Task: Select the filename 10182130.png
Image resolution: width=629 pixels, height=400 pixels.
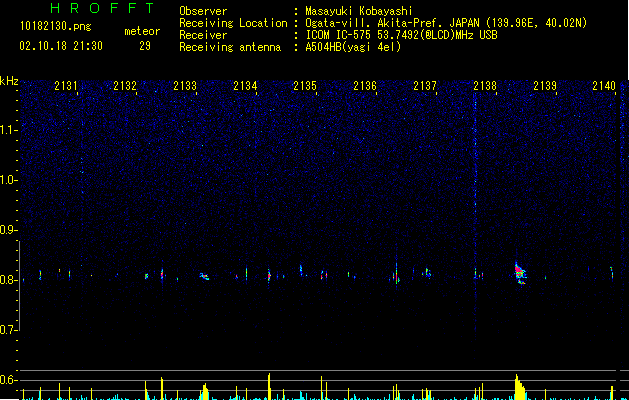Action: (x=56, y=27)
